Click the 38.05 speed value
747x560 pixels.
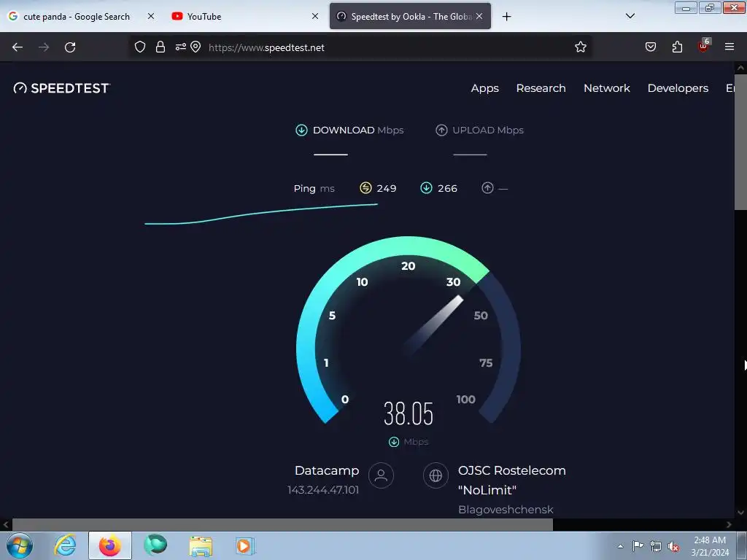pyautogui.click(x=409, y=413)
